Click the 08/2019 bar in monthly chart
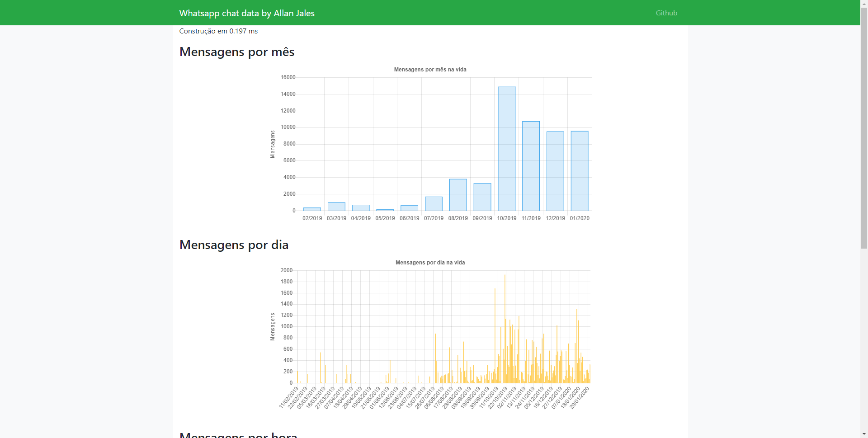Image resolution: width=868 pixels, height=438 pixels. [x=458, y=194]
